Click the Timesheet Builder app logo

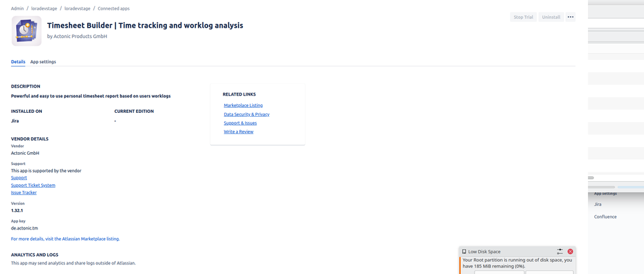pyautogui.click(x=26, y=31)
